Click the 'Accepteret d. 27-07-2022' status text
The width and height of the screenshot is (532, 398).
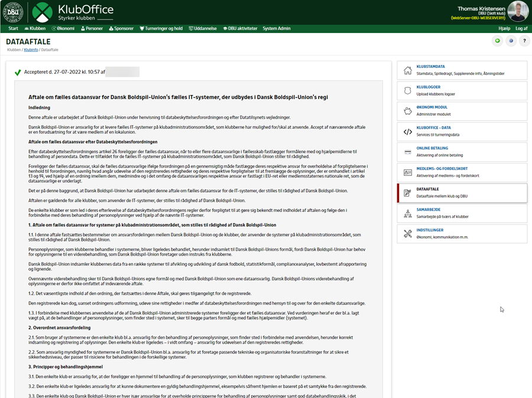coord(64,72)
